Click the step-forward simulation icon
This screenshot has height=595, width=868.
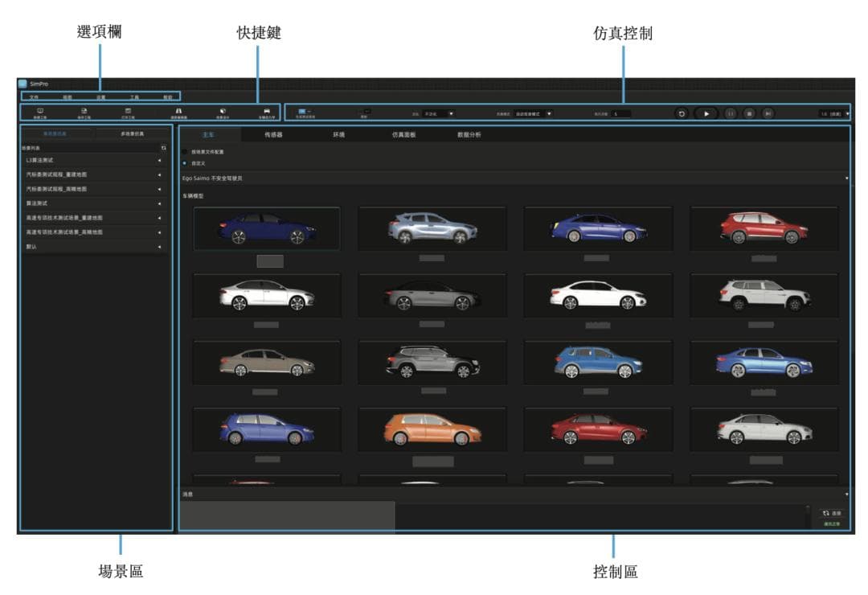tap(768, 114)
